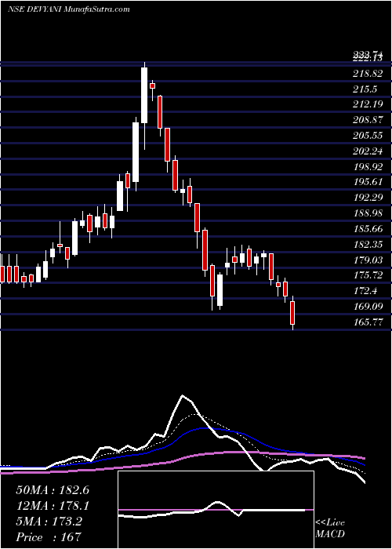
Task: Click the 215.5 price level label
Action: pyautogui.click(x=365, y=89)
